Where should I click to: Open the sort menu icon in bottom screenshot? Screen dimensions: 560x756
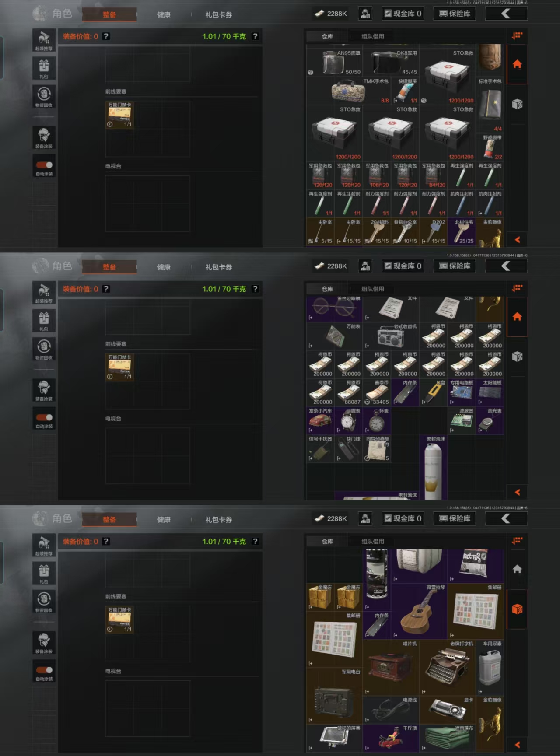tap(518, 541)
